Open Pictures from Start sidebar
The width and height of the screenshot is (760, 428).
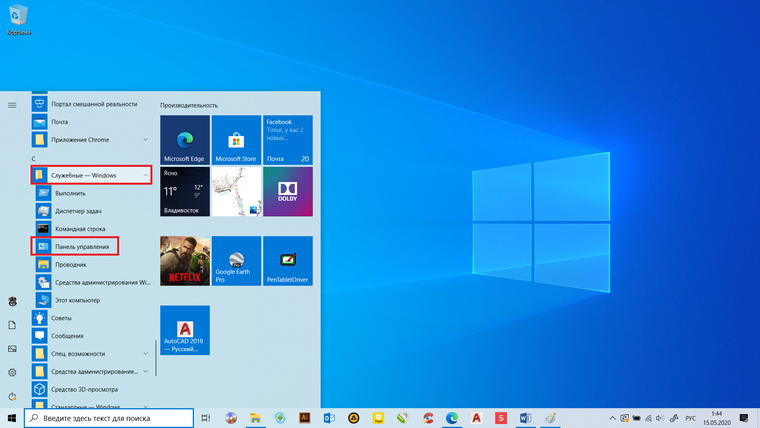(x=12, y=349)
